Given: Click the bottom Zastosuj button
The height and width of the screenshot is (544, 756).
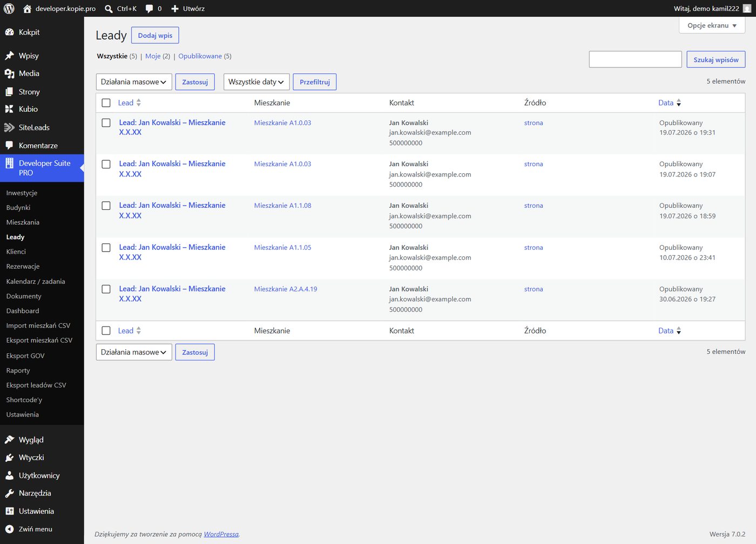Looking at the screenshot, I should (x=195, y=352).
